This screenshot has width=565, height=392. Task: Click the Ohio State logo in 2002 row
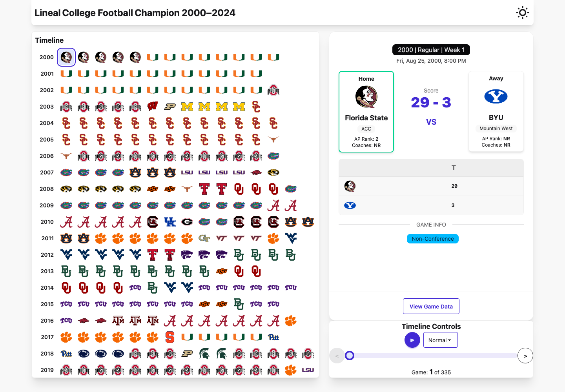(273, 90)
